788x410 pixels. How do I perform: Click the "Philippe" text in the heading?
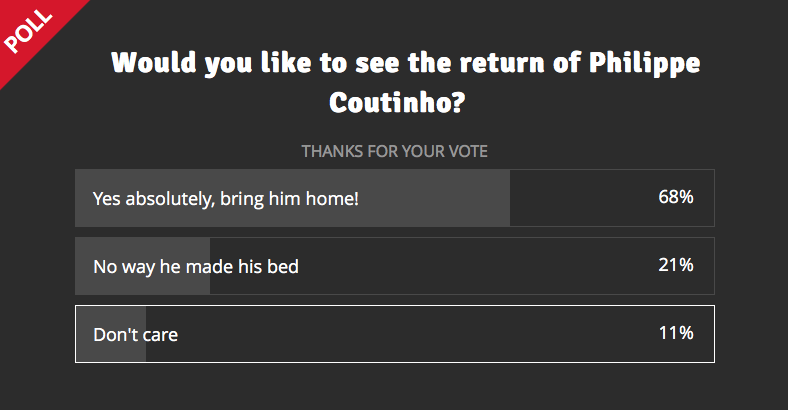coord(645,64)
